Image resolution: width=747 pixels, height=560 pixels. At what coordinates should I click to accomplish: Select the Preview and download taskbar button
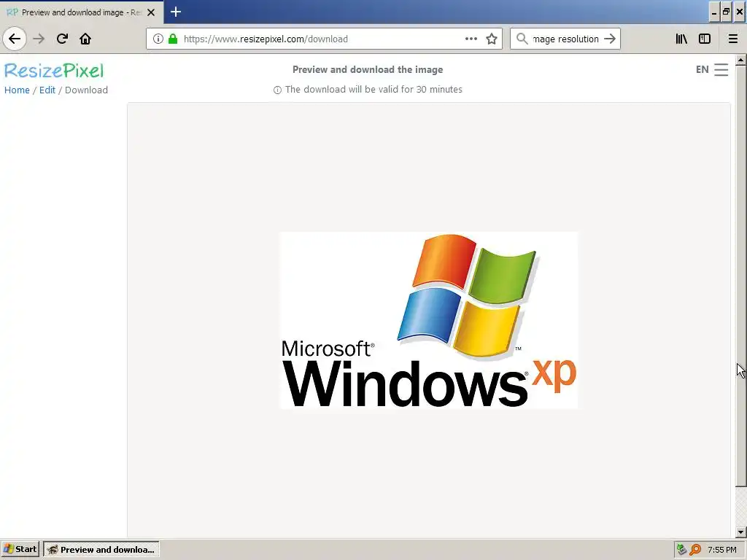point(101,550)
